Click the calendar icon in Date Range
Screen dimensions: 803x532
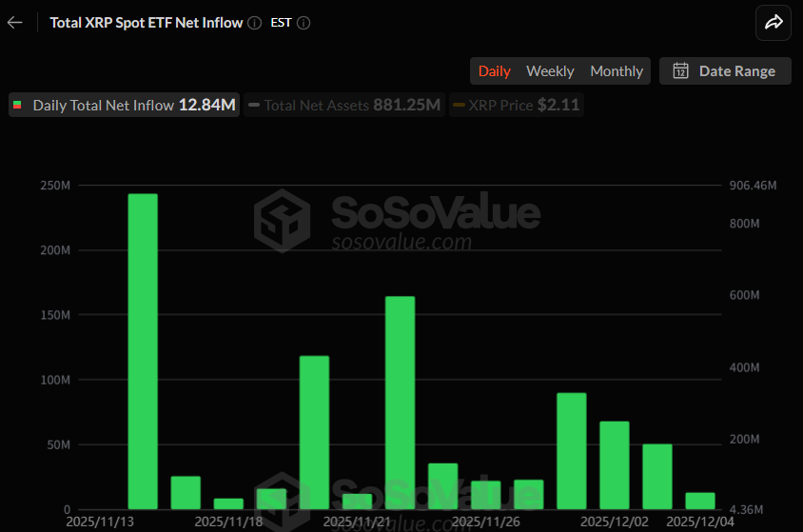(x=680, y=71)
